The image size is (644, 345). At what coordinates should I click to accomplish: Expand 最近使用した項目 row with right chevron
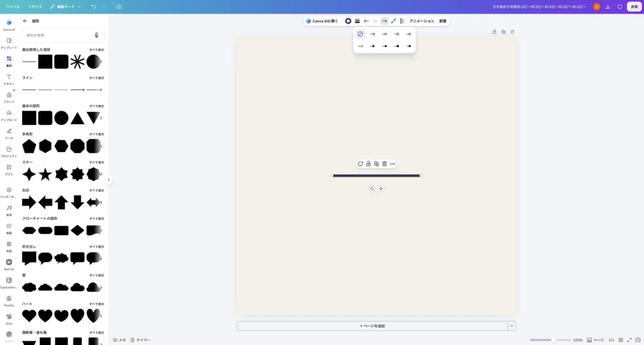pyautogui.click(x=101, y=62)
